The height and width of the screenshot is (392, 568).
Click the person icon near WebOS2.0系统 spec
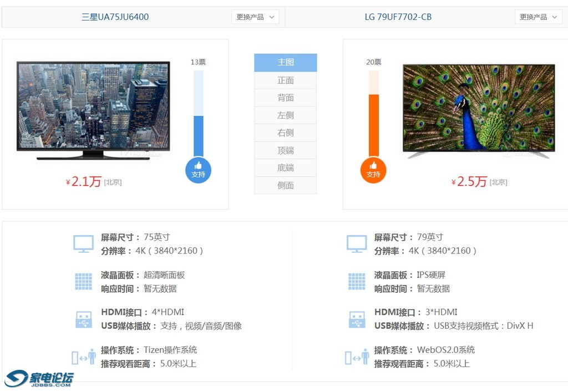click(x=359, y=357)
